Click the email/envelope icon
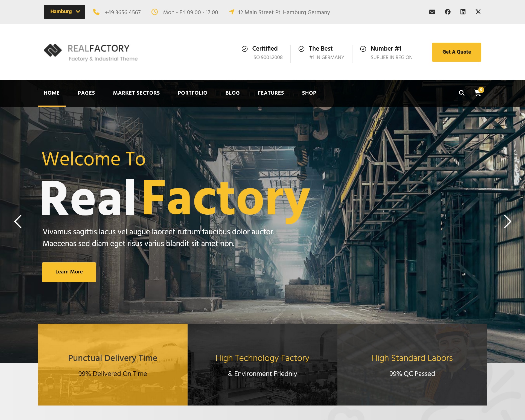 point(432,12)
